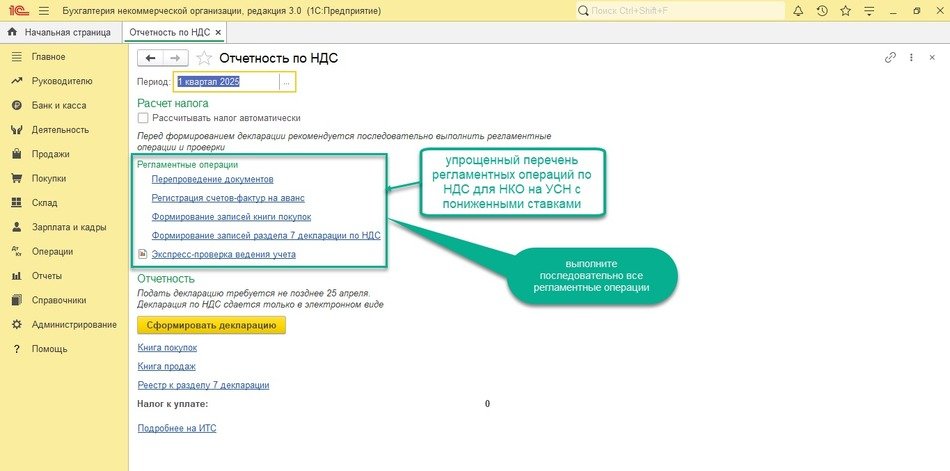Click the global search field

680,10
